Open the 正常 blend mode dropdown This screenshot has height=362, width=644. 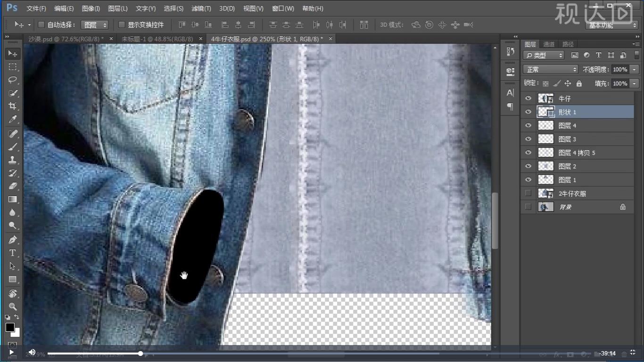click(x=550, y=69)
